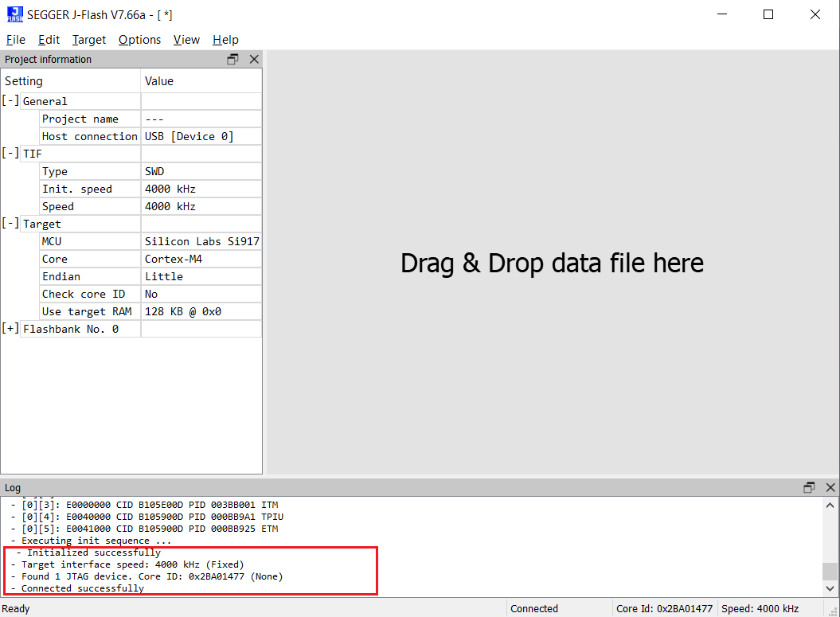Expand the Flashbank No. 0 group

10,328
